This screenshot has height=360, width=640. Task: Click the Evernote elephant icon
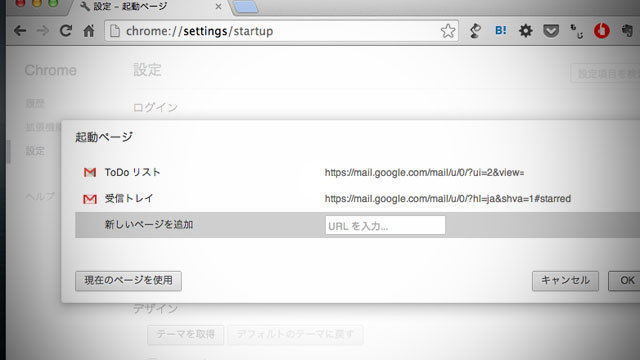(x=627, y=31)
